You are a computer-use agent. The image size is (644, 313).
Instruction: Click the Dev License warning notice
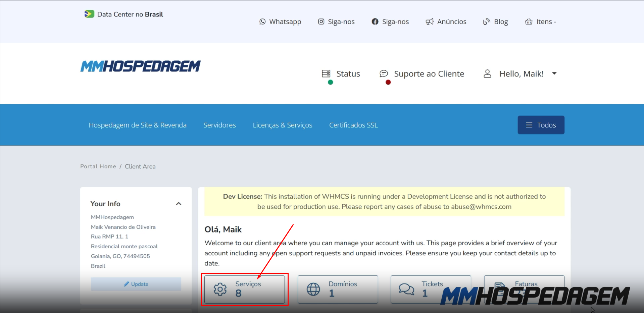385,202
